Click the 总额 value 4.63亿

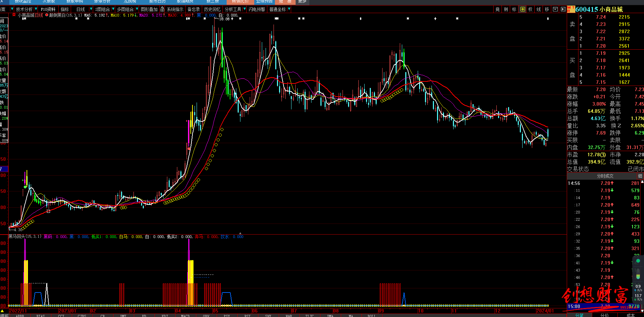pyautogui.click(x=598, y=118)
